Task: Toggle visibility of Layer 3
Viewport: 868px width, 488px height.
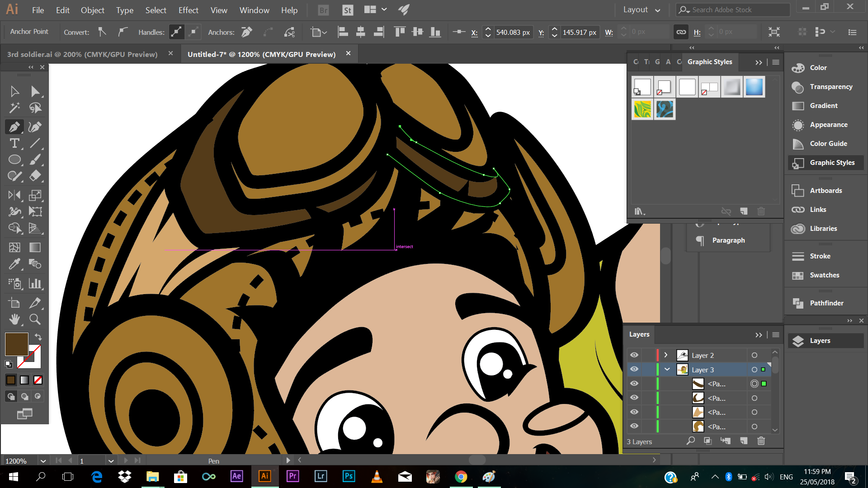Action: [x=634, y=370]
